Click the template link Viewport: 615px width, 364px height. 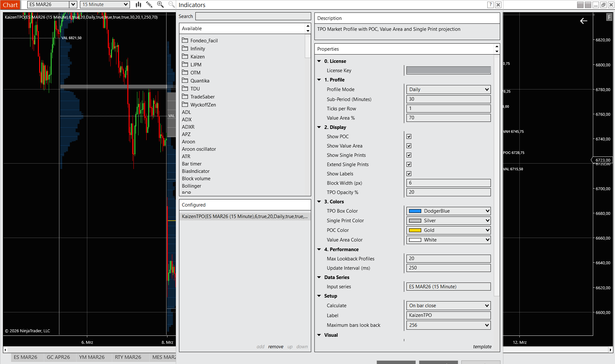(482, 347)
